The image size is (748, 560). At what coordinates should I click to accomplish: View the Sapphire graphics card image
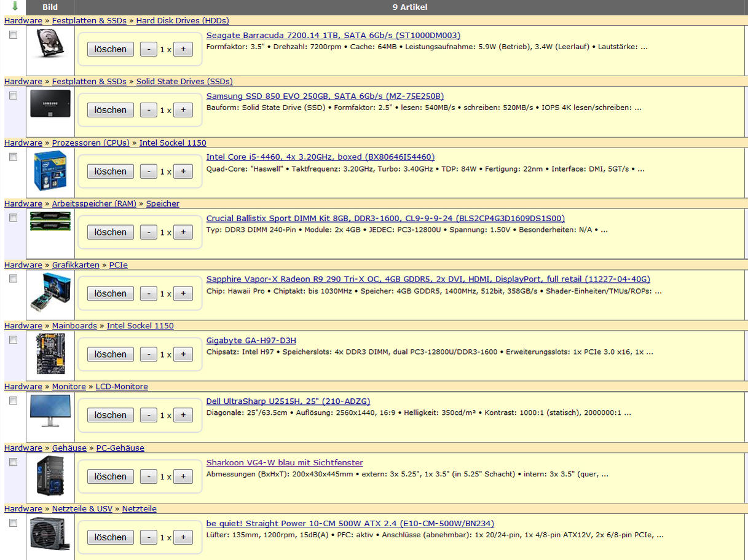click(x=50, y=294)
